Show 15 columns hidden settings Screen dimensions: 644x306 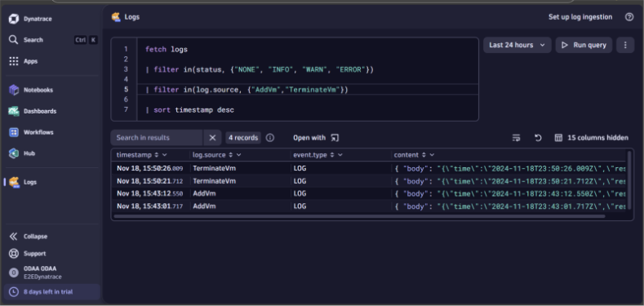coord(592,138)
